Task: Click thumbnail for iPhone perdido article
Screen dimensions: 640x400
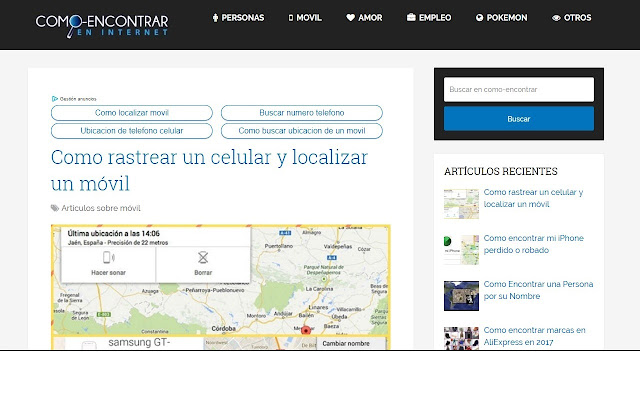Action: 461,250
